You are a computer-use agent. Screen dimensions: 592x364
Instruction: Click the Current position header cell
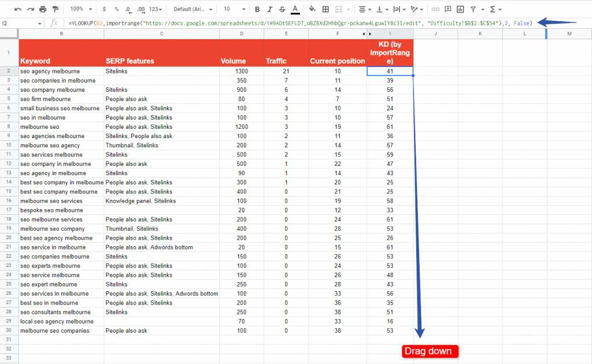coord(338,53)
